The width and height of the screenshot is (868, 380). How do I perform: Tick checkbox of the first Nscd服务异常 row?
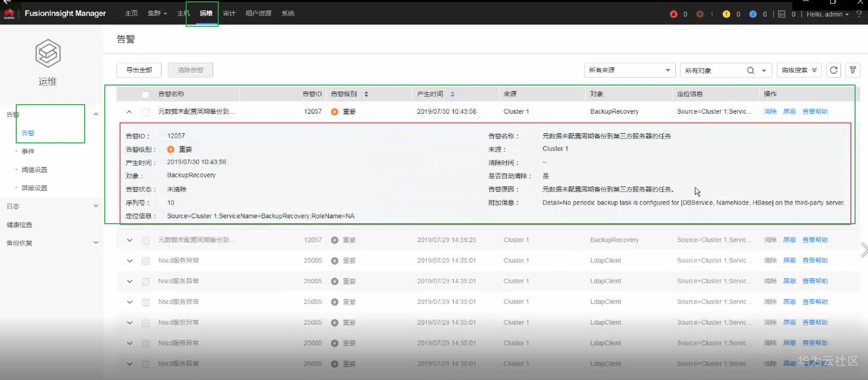click(x=145, y=261)
